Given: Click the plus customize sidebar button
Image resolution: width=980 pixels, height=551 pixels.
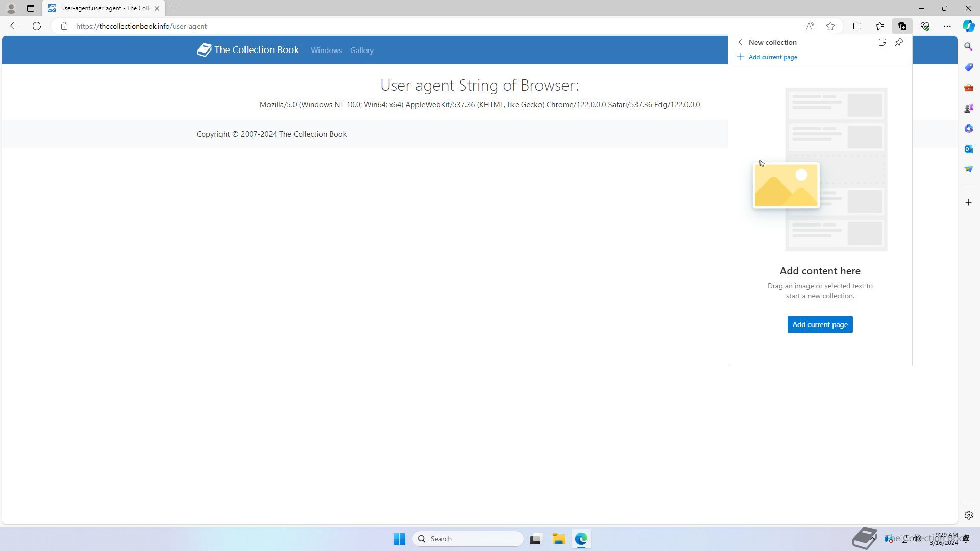Looking at the screenshot, I should coord(968,203).
